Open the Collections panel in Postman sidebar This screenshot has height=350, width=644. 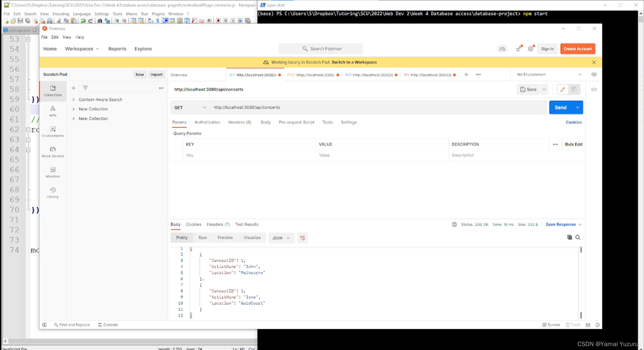click(x=52, y=91)
